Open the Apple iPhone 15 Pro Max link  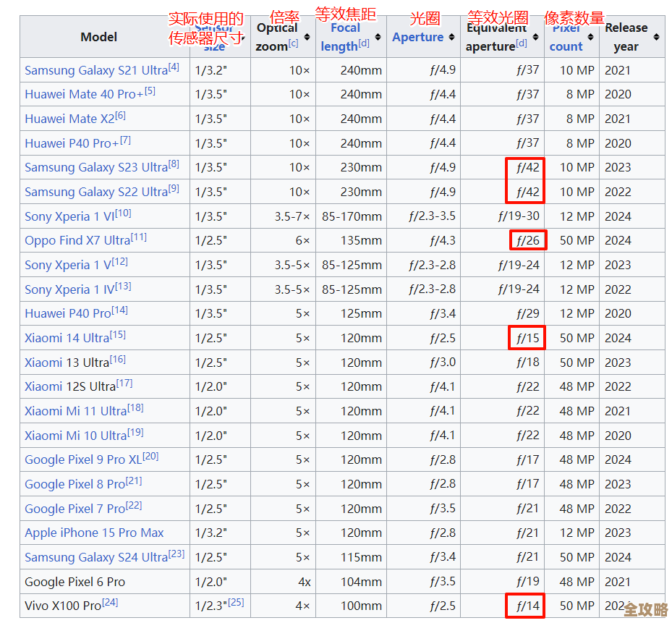click(94, 533)
